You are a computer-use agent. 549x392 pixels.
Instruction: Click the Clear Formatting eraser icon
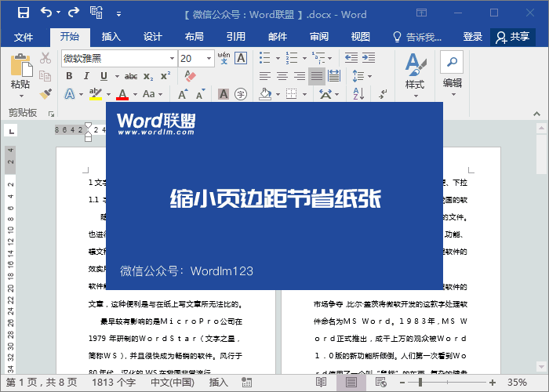pyautogui.click(x=190, y=76)
